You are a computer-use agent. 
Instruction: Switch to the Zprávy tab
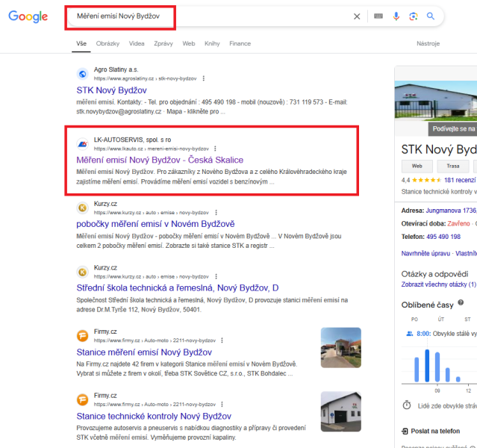(x=163, y=43)
